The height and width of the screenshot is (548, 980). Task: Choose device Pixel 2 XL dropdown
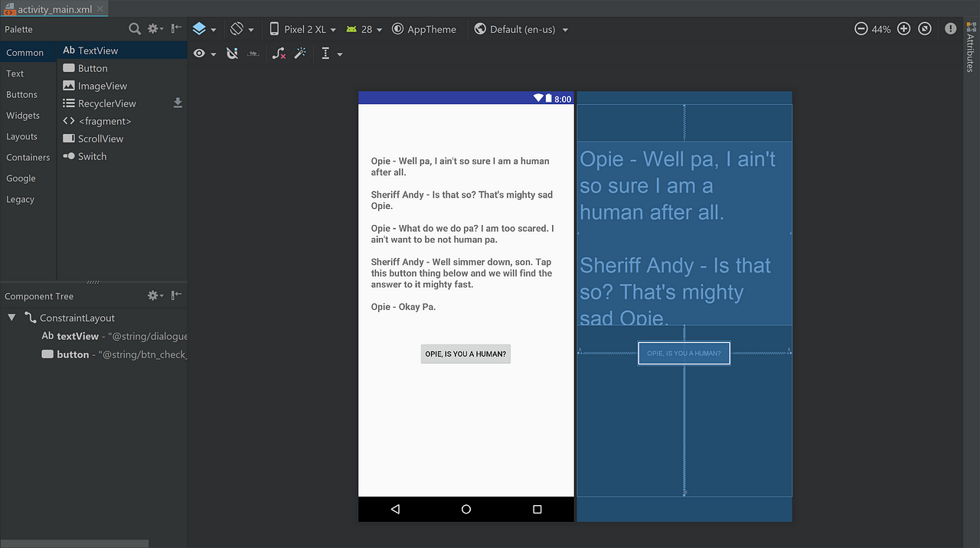(x=303, y=29)
